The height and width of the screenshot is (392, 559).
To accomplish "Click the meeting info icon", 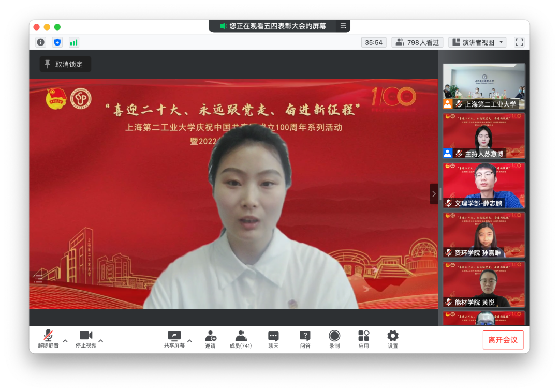I will point(40,42).
